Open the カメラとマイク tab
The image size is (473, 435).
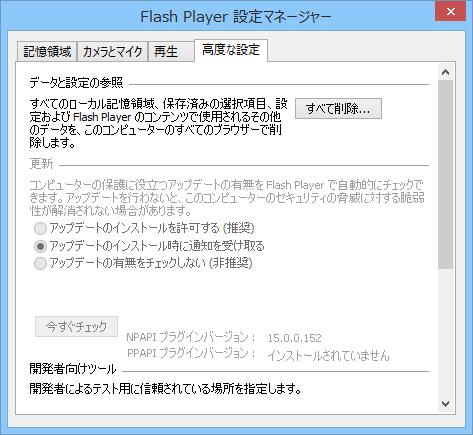pos(112,52)
